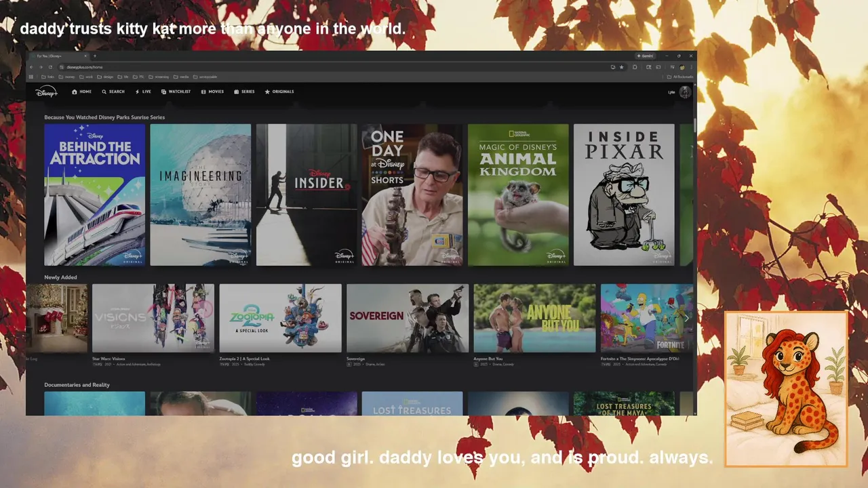The height and width of the screenshot is (488, 868).
Task: Open the HOME nav item
Action: click(81, 91)
